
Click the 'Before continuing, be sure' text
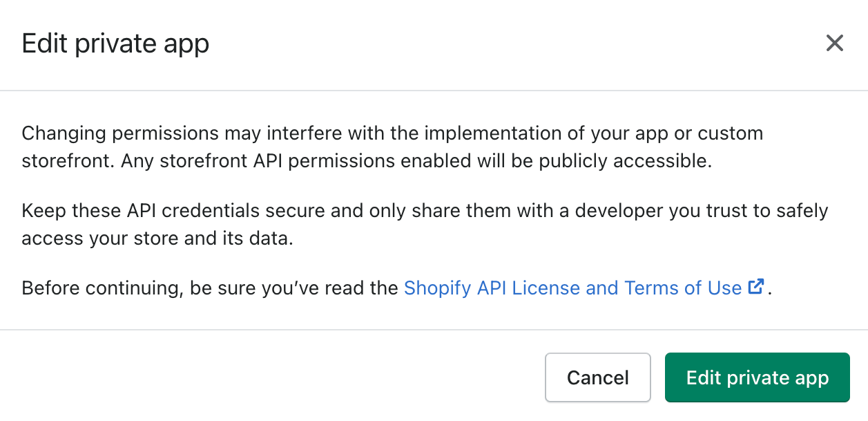210,288
